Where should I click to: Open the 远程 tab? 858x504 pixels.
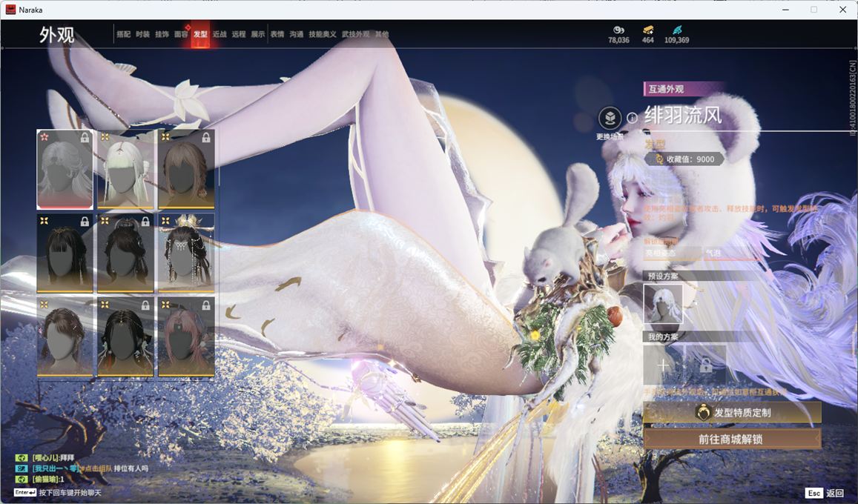point(239,34)
